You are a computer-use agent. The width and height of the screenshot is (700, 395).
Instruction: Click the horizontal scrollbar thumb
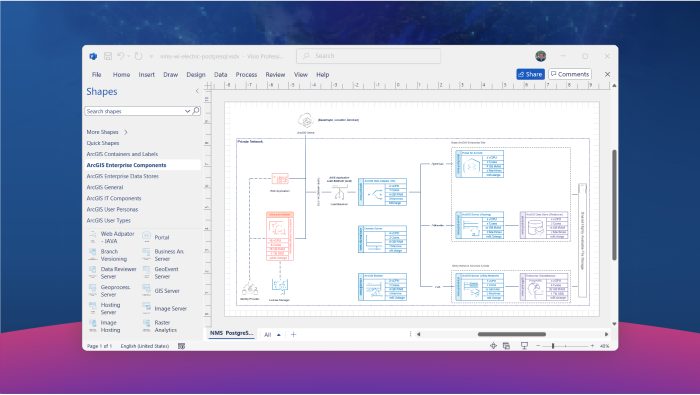[512, 334]
